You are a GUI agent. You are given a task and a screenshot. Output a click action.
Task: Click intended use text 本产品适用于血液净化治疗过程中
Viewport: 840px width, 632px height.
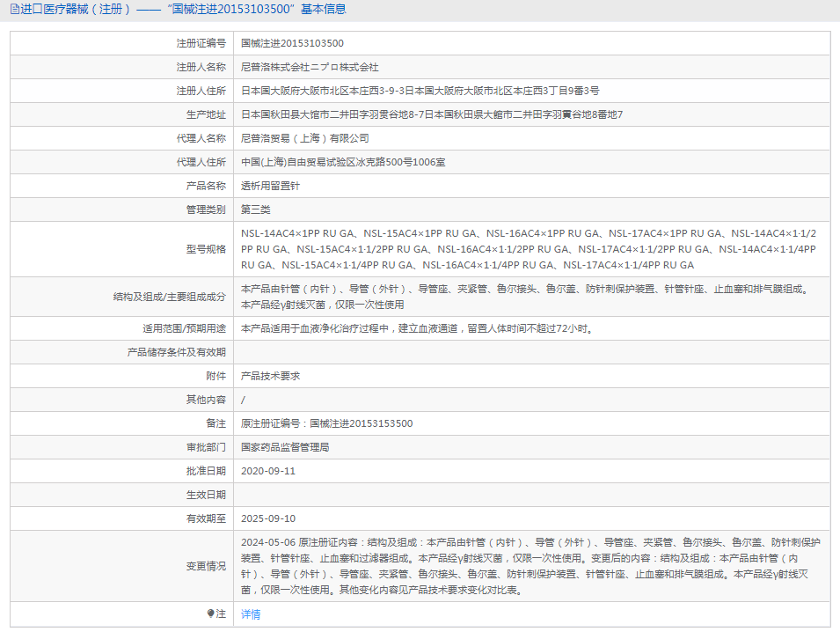pyautogui.click(x=418, y=328)
